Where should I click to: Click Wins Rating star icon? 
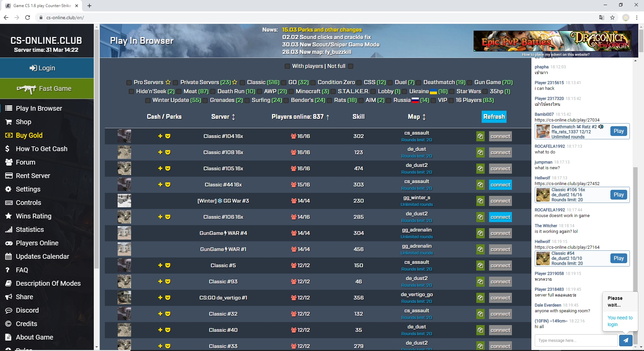click(9, 216)
